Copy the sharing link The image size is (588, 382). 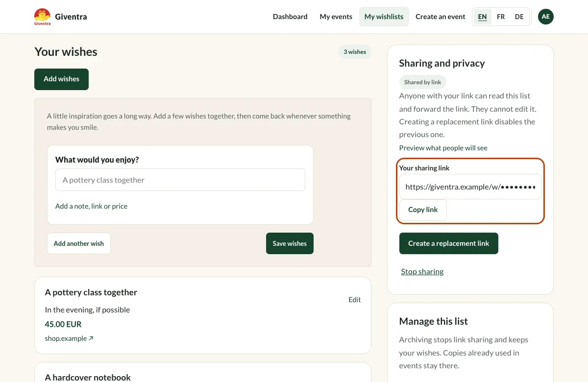tap(423, 210)
